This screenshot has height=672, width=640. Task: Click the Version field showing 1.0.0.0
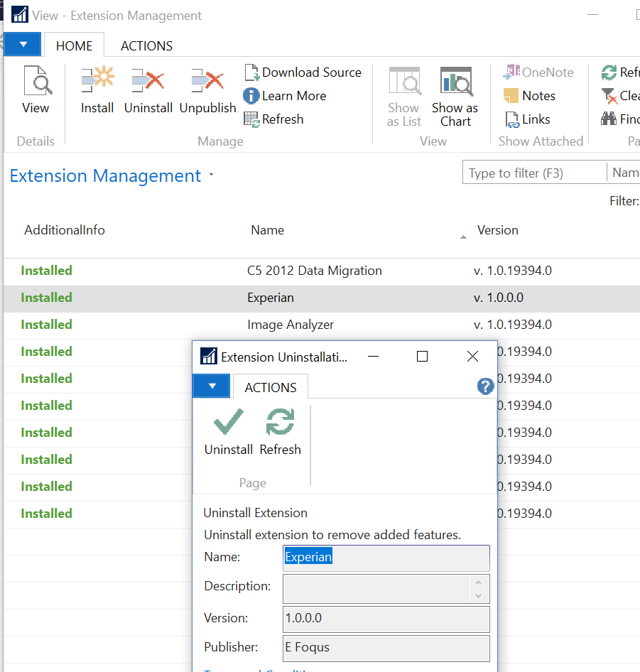386,619
